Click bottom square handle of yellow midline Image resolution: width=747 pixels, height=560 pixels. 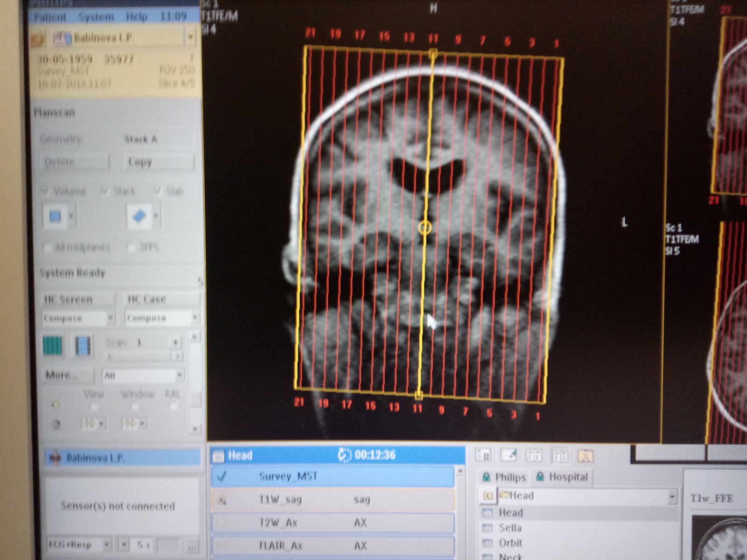[418, 396]
